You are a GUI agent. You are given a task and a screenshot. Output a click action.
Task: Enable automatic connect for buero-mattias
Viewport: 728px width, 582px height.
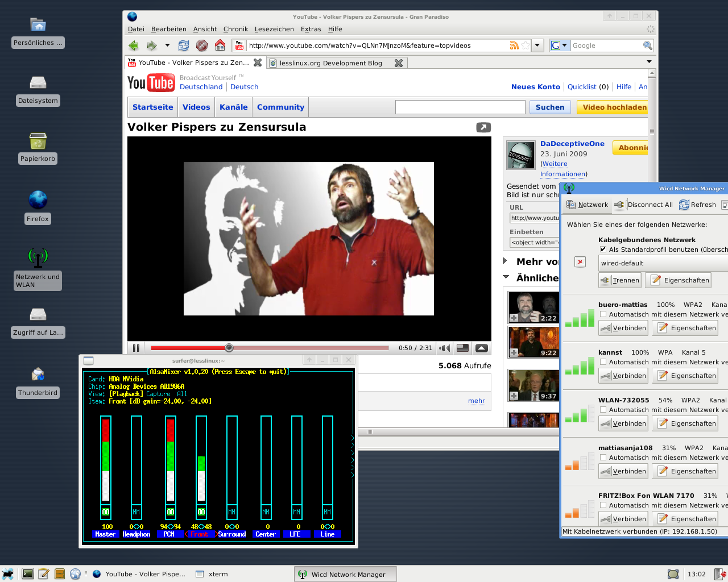click(603, 314)
